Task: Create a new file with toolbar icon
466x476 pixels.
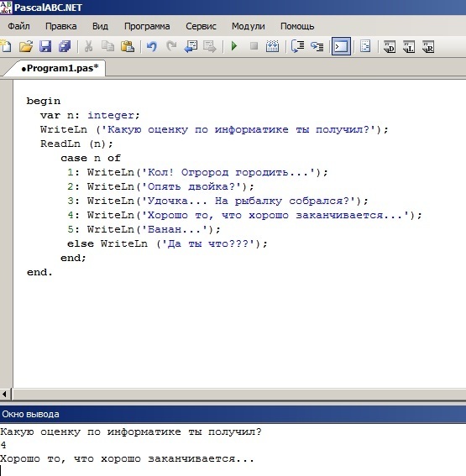Action: (x=6, y=46)
